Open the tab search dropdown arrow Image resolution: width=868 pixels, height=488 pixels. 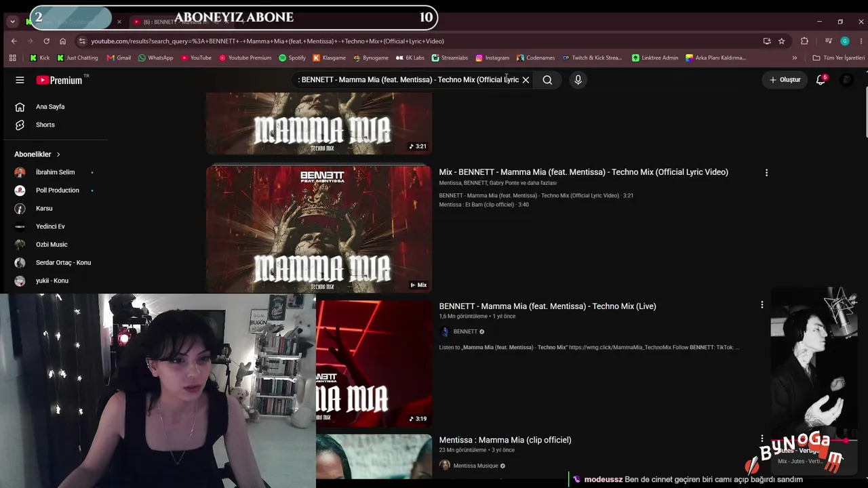pos(12,22)
